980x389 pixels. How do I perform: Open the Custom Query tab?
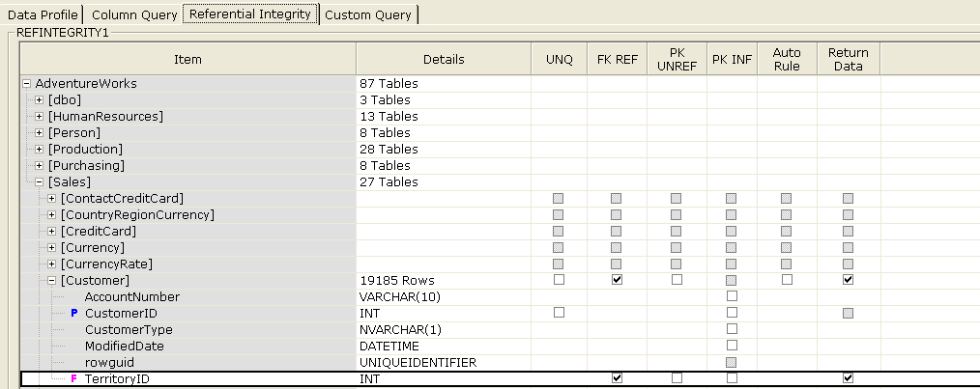(368, 15)
